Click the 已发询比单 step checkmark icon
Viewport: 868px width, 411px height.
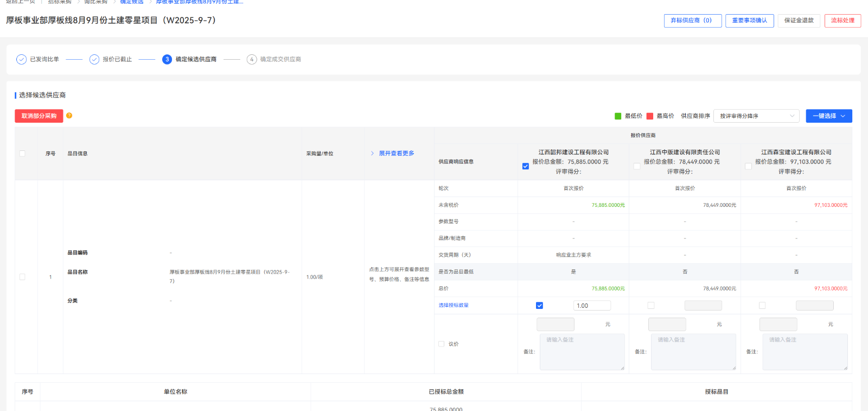pyautogui.click(x=21, y=59)
